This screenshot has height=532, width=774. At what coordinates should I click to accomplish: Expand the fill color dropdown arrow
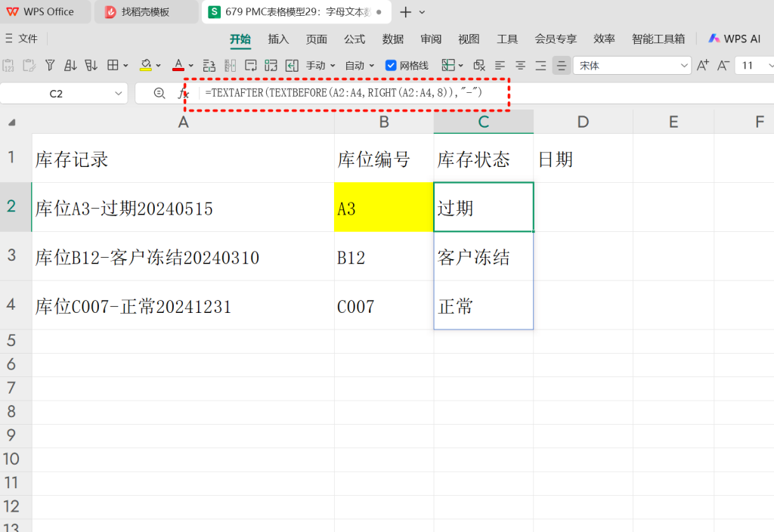point(159,66)
